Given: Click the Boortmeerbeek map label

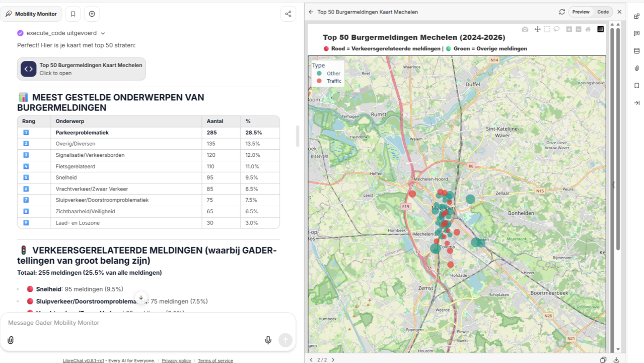Looking at the screenshot, I should click(549, 293).
